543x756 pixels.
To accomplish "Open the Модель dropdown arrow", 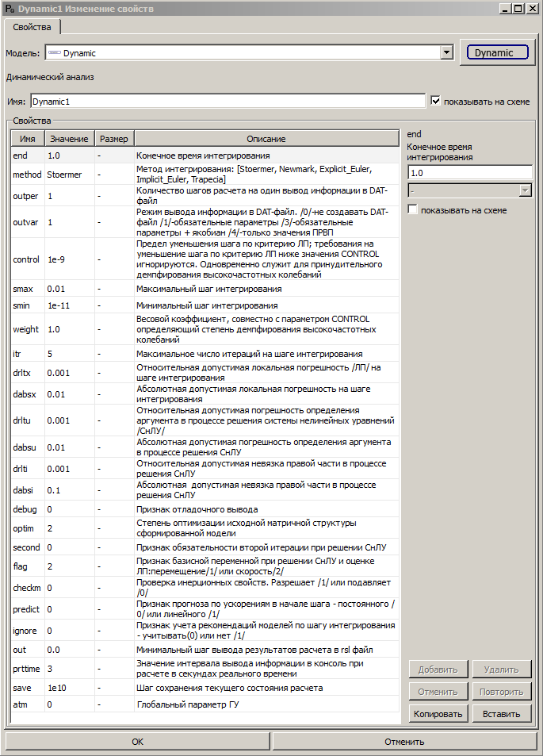I will [x=447, y=53].
